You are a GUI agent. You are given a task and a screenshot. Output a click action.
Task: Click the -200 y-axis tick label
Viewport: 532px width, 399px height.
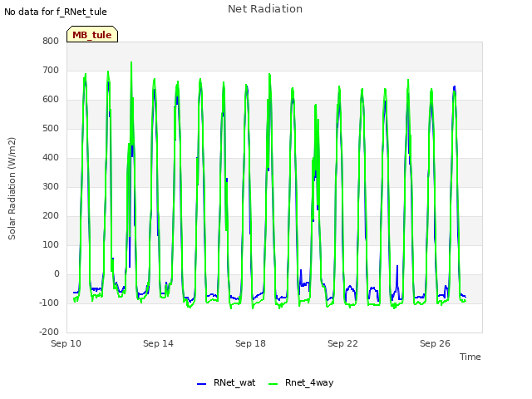point(49,332)
